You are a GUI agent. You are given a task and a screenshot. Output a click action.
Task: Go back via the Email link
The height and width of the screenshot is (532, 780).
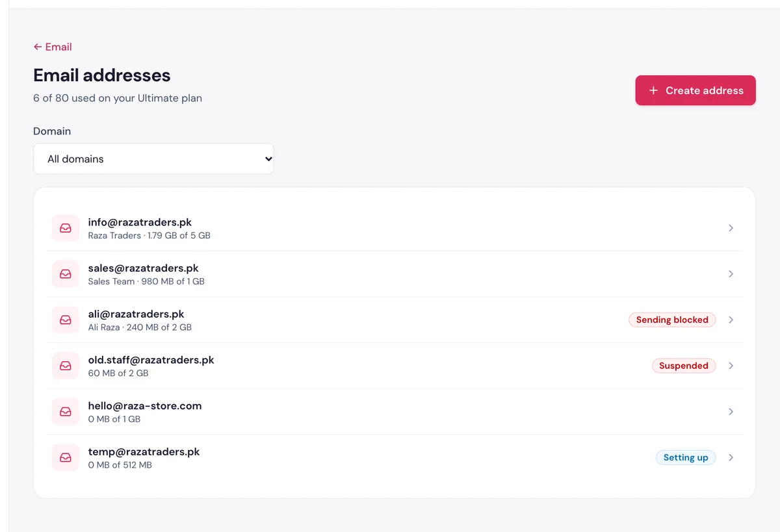pyautogui.click(x=53, y=47)
